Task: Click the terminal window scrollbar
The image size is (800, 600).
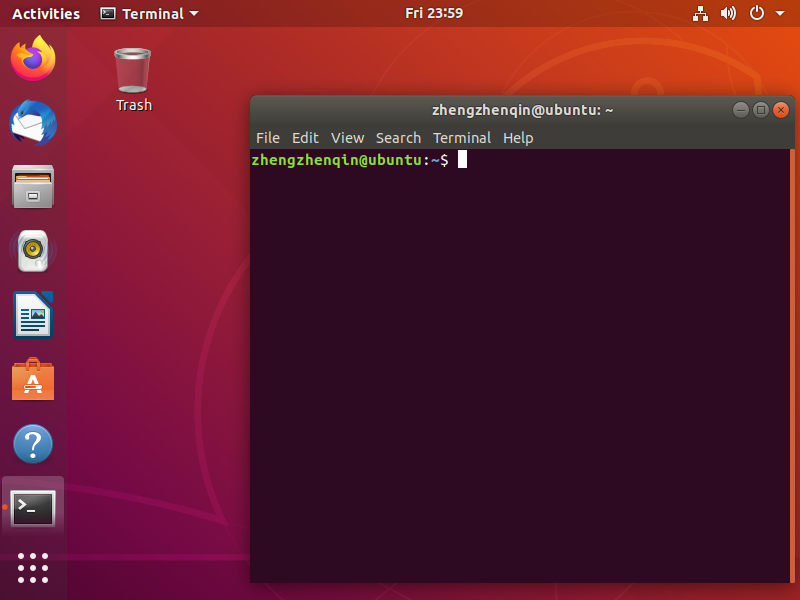Action: [x=792, y=365]
